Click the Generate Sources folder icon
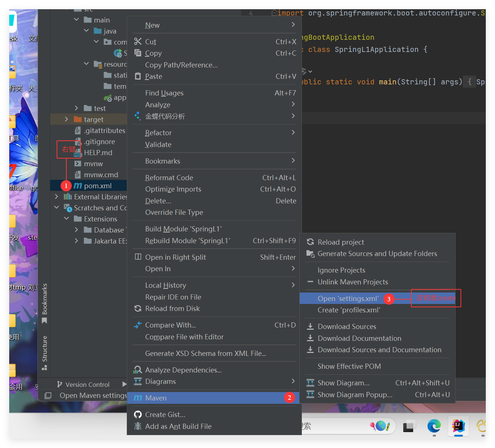This screenshot has width=495, height=448. click(310, 253)
